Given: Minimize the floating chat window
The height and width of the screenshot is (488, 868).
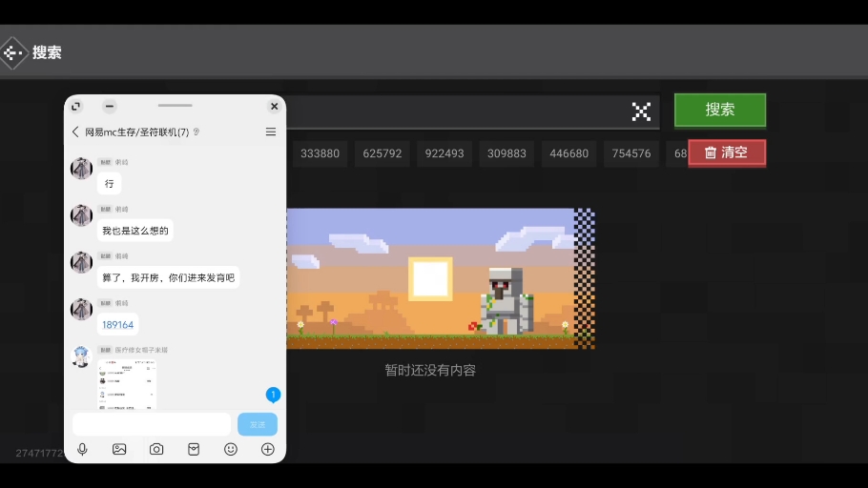Looking at the screenshot, I should (x=109, y=106).
